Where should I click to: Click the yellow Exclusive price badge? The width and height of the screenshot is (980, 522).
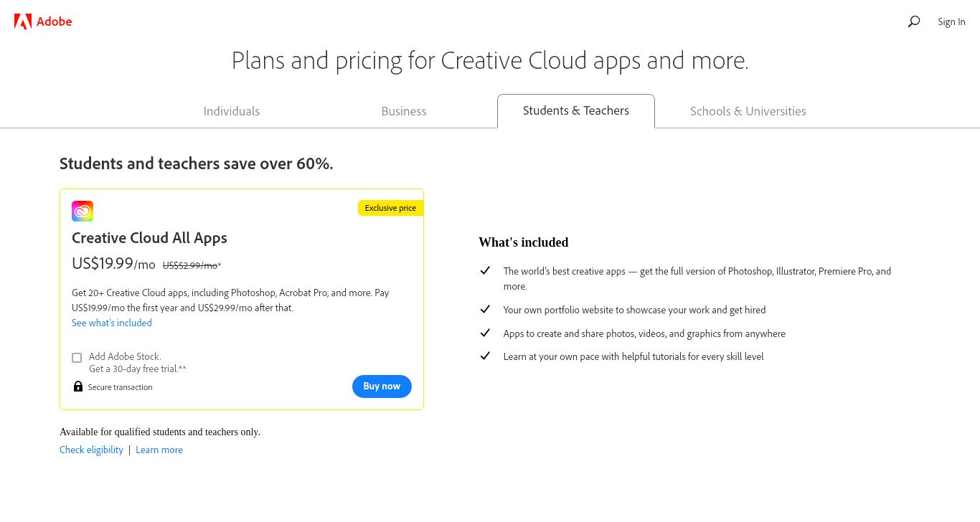click(390, 208)
